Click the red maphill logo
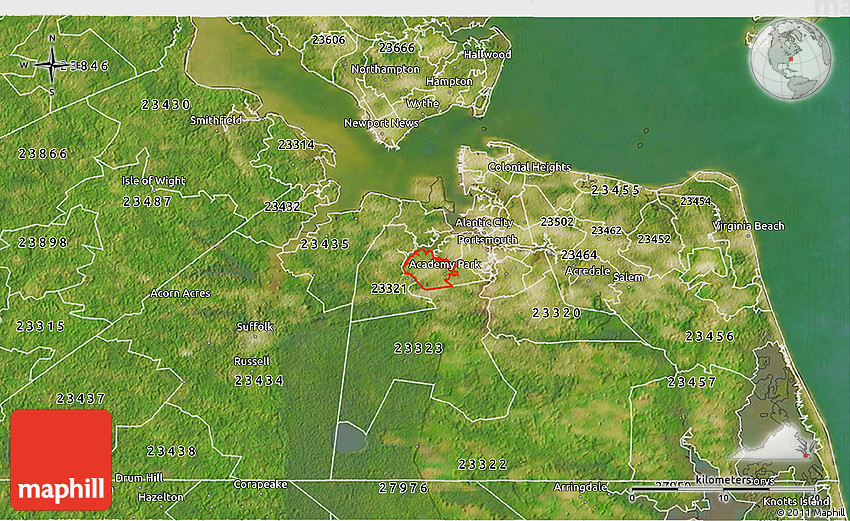Image resolution: width=850 pixels, height=521 pixels. click(x=61, y=460)
